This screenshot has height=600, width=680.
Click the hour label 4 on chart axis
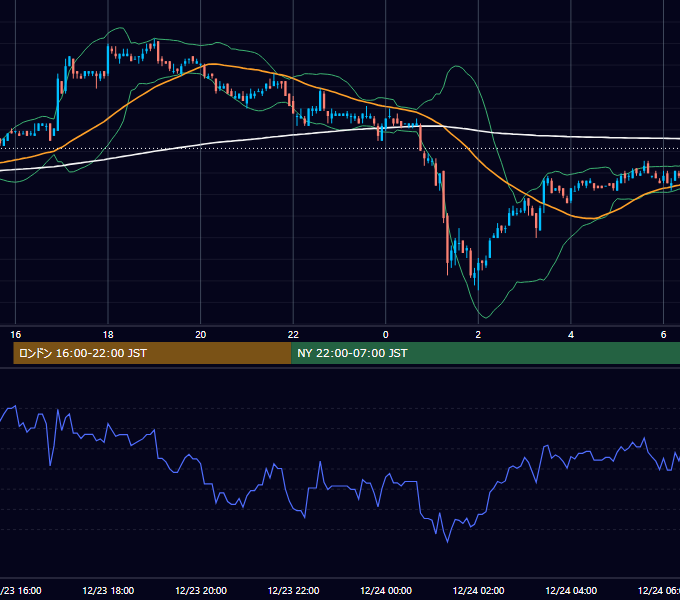pos(571,334)
